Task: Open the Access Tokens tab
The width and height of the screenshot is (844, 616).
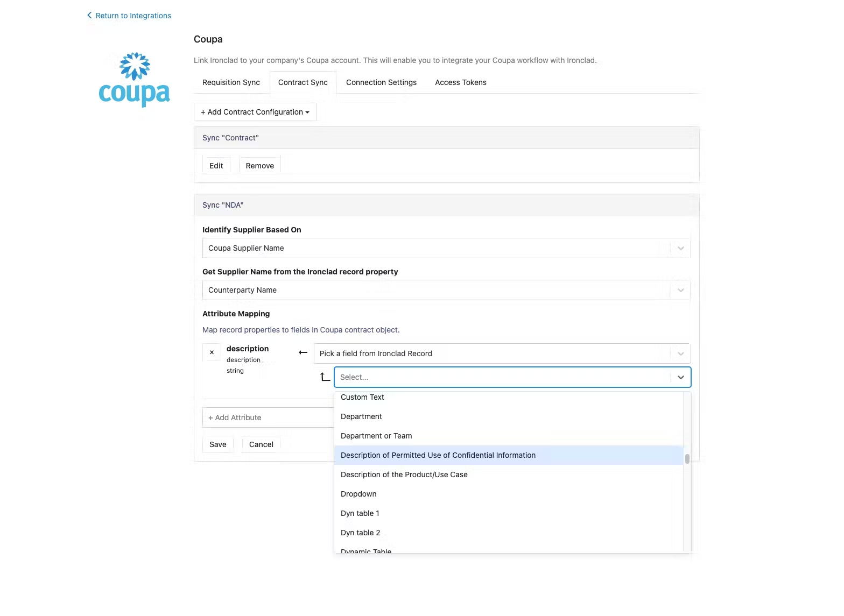Action: pyautogui.click(x=461, y=82)
